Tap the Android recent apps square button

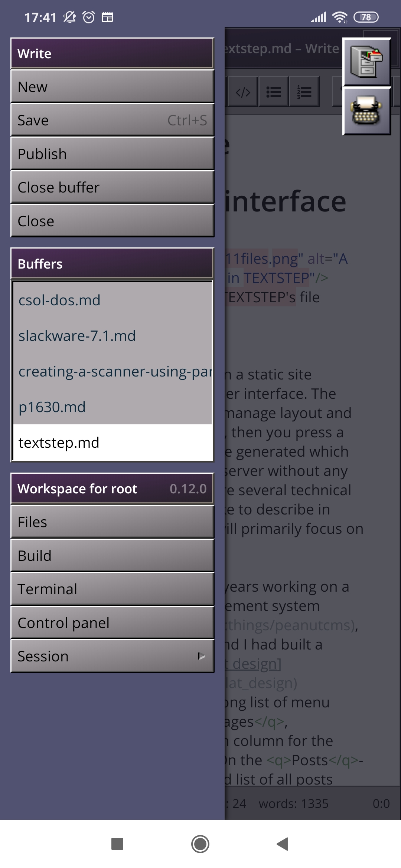click(x=117, y=844)
